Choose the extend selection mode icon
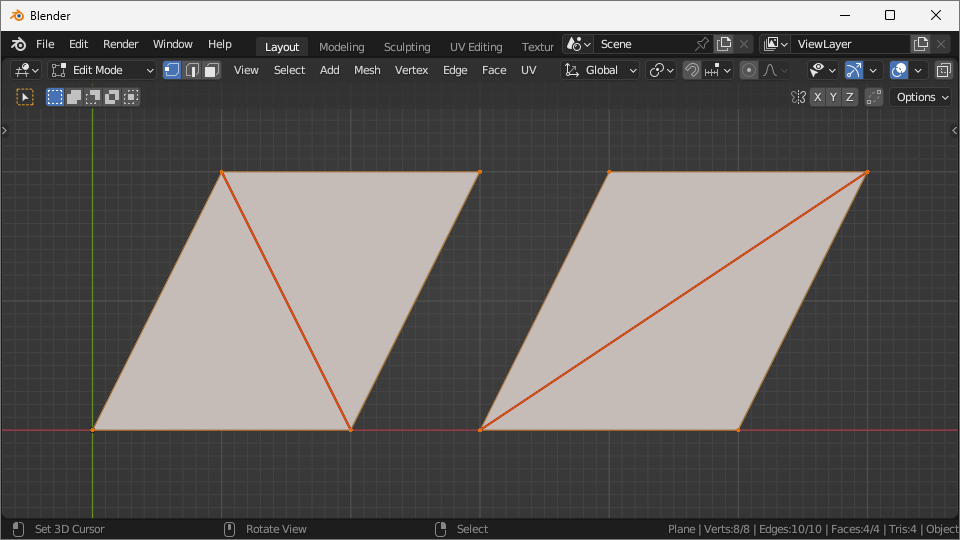 [74, 97]
